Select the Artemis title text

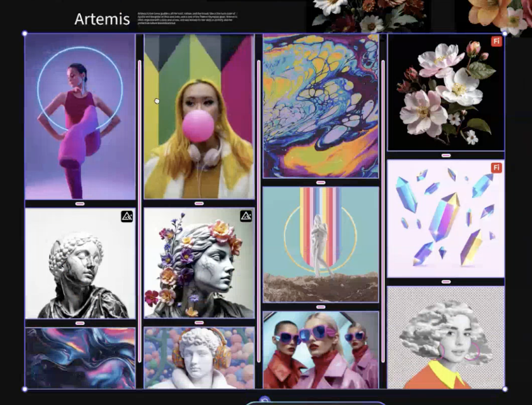coord(102,19)
